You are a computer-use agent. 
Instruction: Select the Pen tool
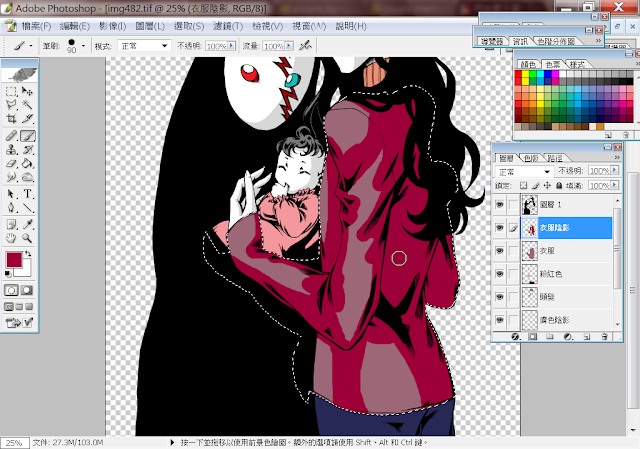point(11,208)
